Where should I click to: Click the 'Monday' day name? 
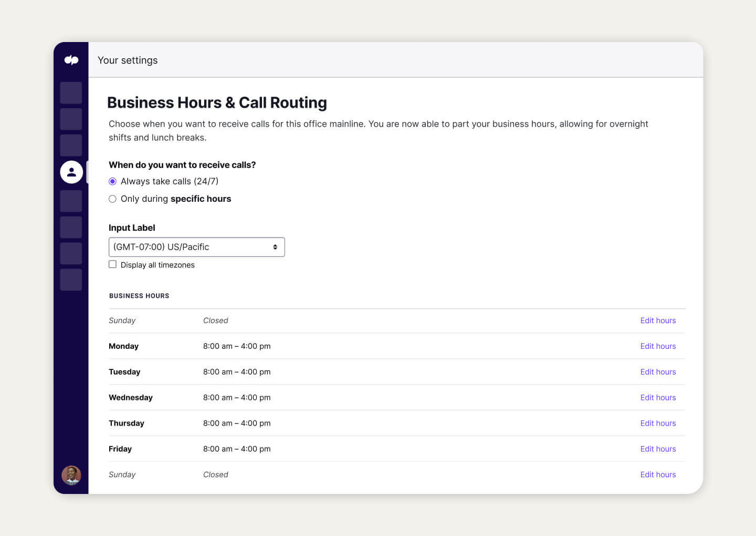pyautogui.click(x=123, y=346)
